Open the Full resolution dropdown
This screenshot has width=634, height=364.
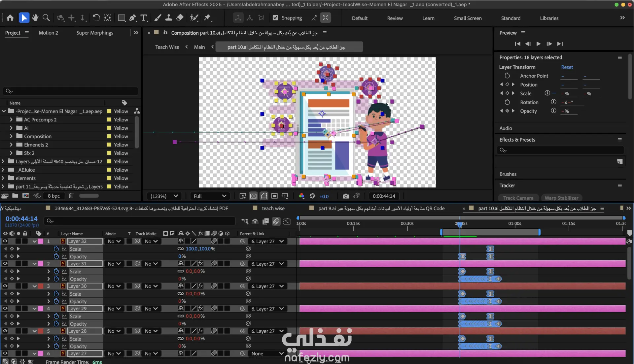click(210, 196)
